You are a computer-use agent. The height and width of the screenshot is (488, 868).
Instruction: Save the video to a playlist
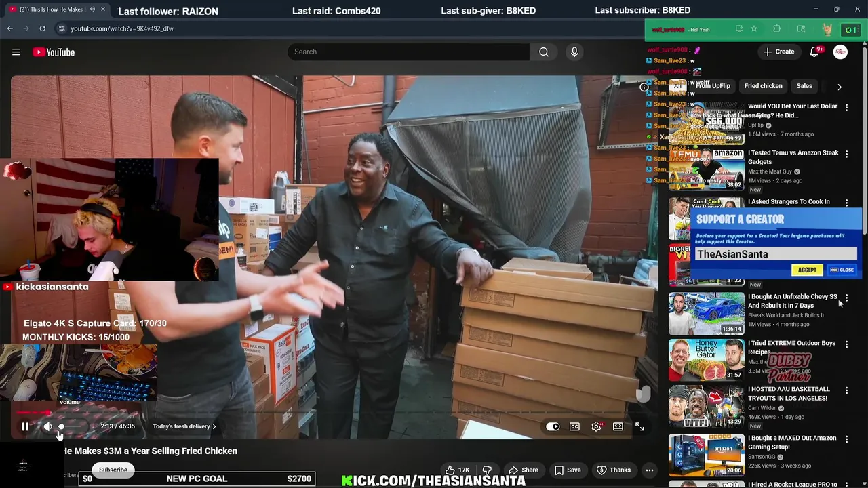[567, 470]
